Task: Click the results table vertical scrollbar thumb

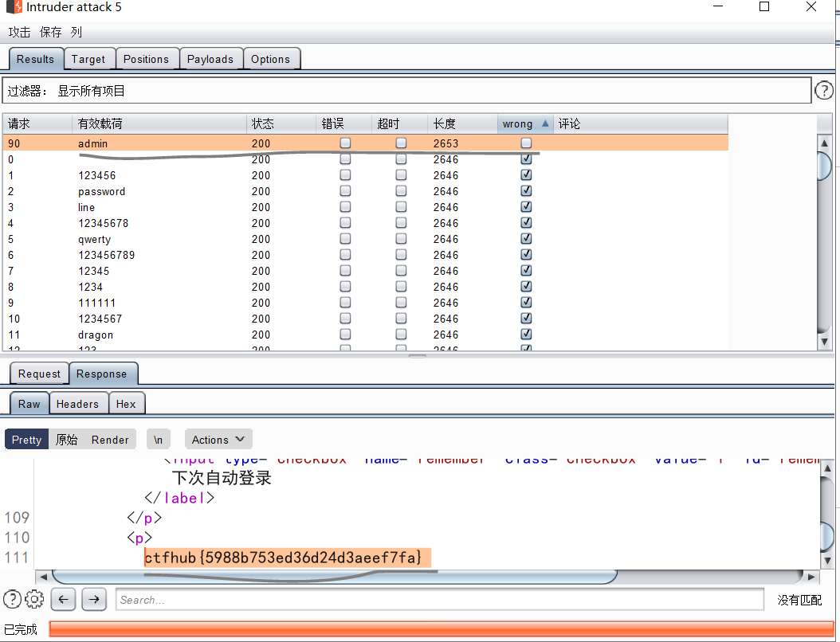Action: (825, 166)
